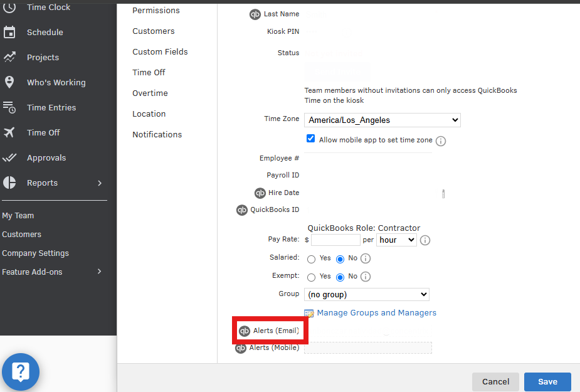Click info icon next to Exempt
The image size is (580, 392).
click(366, 277)
